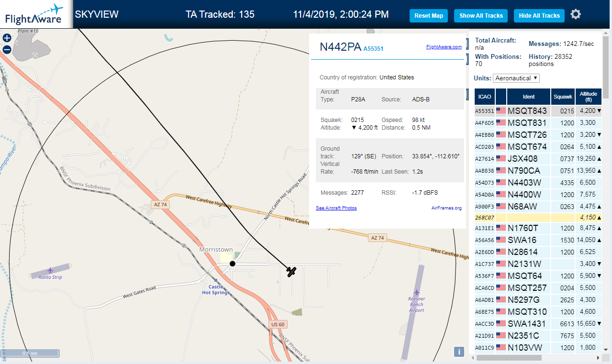
Task: Click the horizontal scrollbar under aircraft table
Action: (509, 358)
